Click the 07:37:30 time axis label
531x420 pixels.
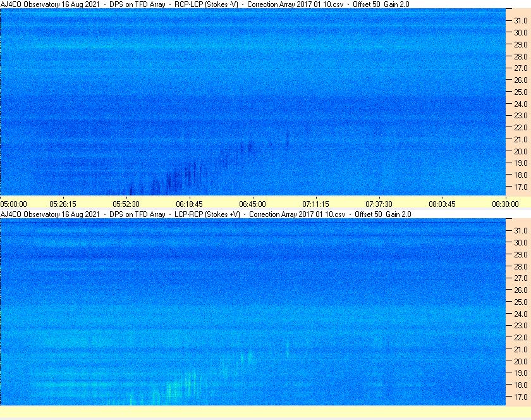click(379, 204)
